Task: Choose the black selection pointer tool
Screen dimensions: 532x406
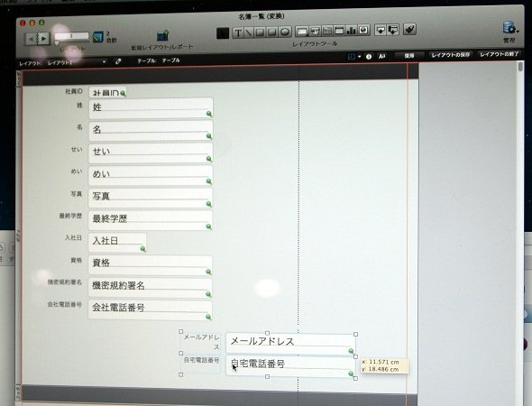Action: pos(223,32)
